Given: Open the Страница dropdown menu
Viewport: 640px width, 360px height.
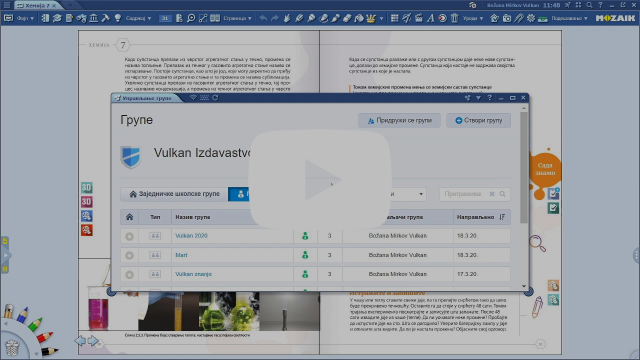Looking at the screenshot, I should (x=237, y=18).
